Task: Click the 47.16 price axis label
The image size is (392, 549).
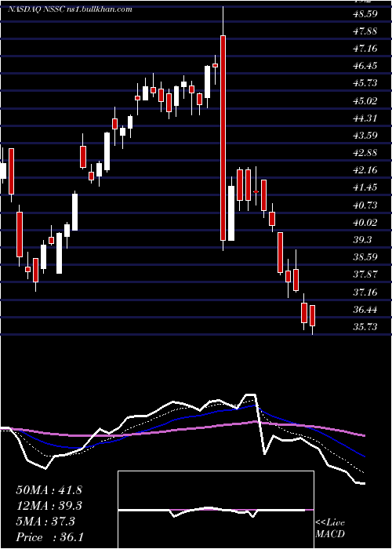Action: pos(365,49)
